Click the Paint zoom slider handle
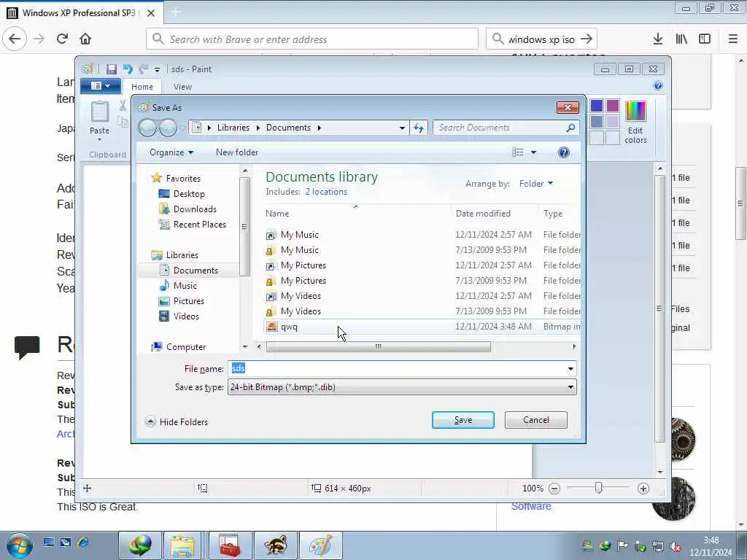 click(x=598, y=488)
